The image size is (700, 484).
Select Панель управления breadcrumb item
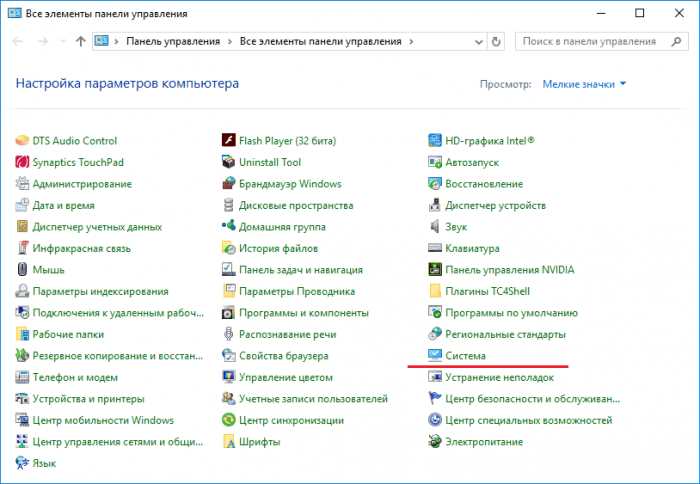click(173, 42)
